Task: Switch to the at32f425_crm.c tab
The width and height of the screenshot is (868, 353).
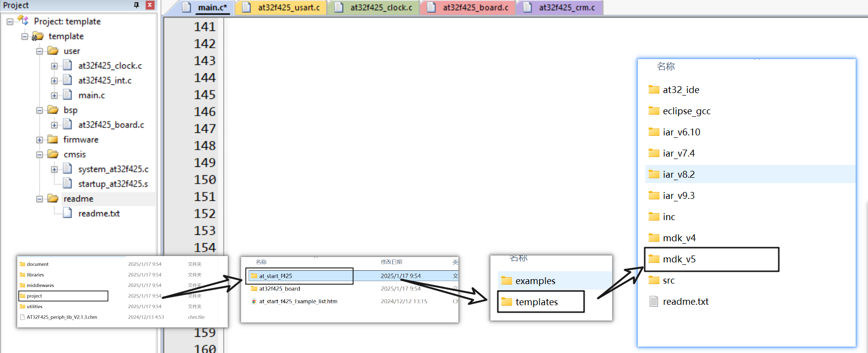Action: [560, 7]
